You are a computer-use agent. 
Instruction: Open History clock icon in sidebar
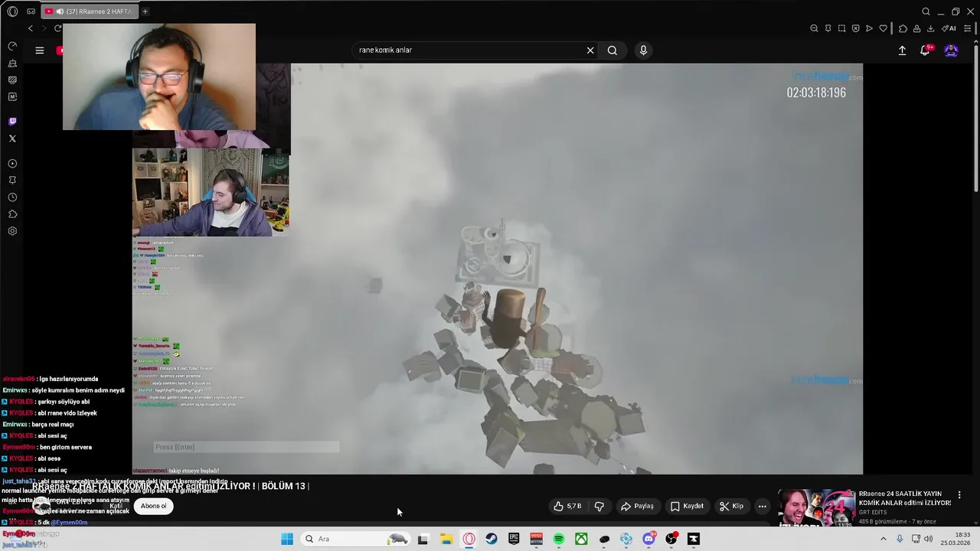coord(12,197)
